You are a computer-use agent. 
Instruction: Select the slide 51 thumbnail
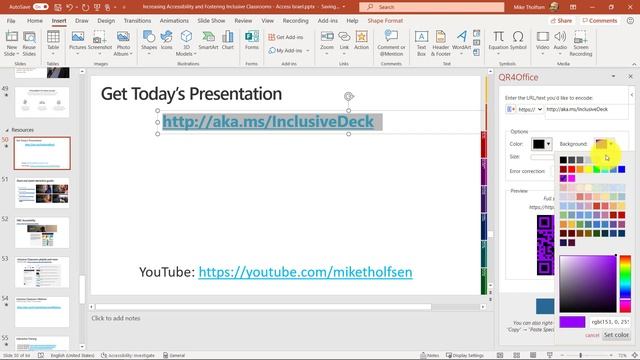(x=42, y=192)
